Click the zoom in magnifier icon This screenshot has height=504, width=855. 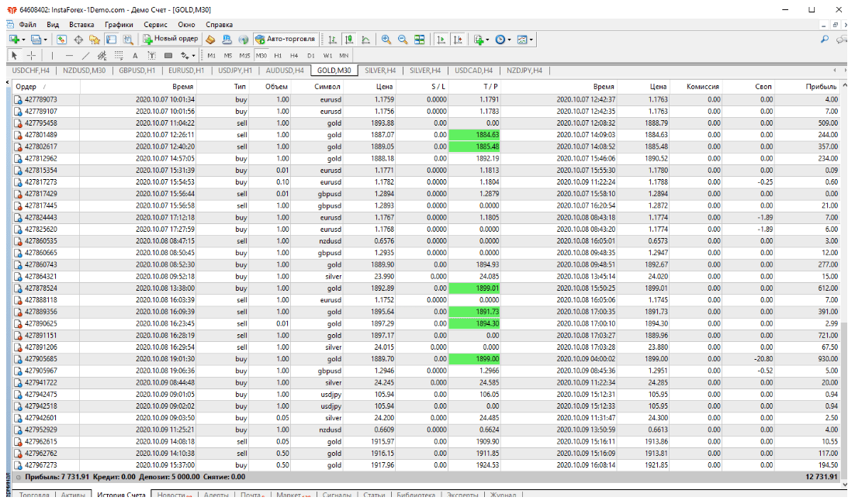(x=386, y=39)
